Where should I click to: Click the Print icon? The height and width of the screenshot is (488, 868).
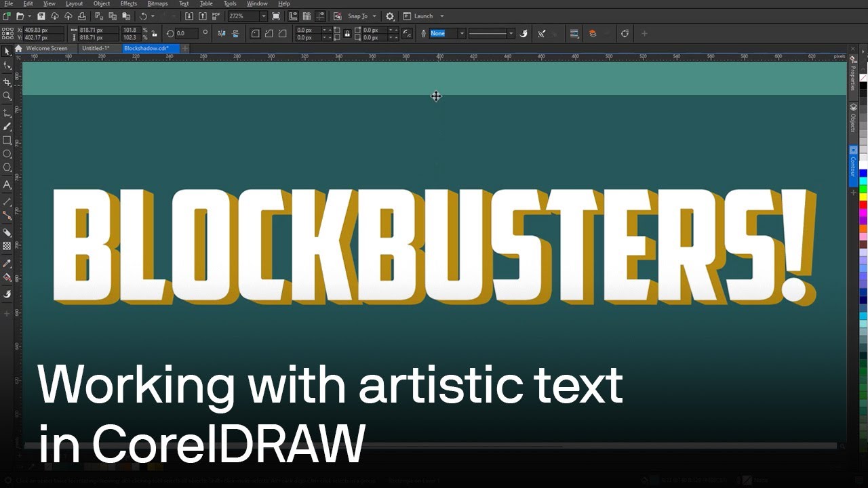[82, 16]
